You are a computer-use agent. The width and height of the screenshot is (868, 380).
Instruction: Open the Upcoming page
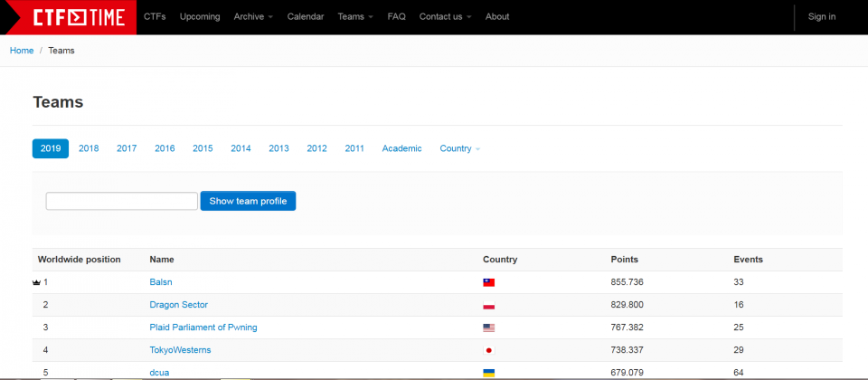200,16
